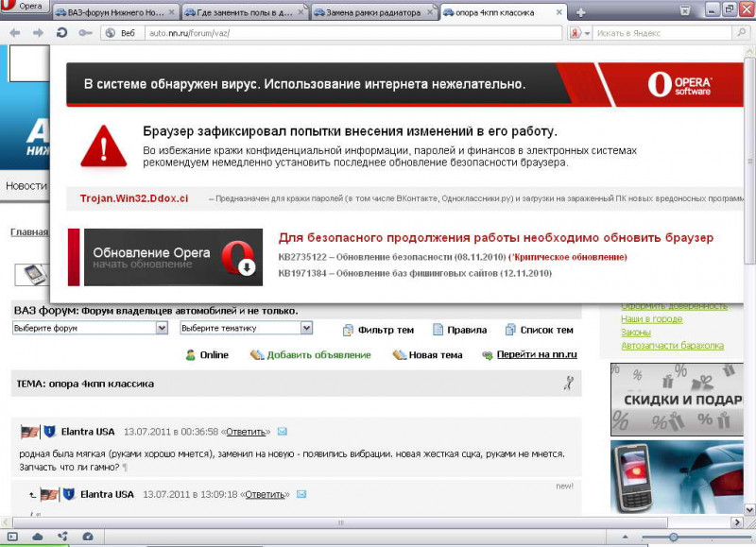The height and width of the screenshot is (547, 756).
Task: Open a new tab with the plus button
Action: (580, 12)
